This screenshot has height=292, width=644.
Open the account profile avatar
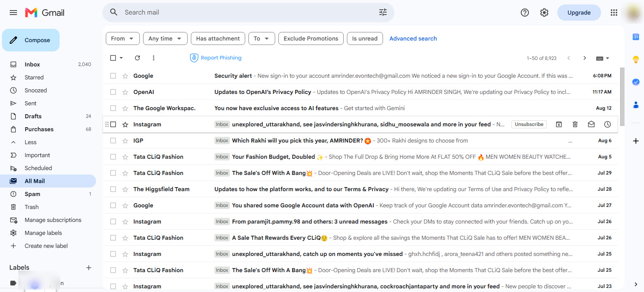[x=633, y=13]
